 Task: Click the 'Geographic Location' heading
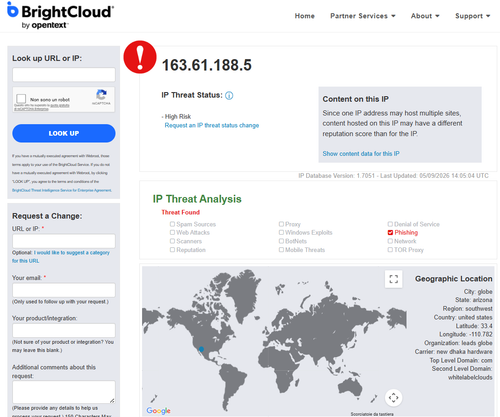[x=454, y=279]
